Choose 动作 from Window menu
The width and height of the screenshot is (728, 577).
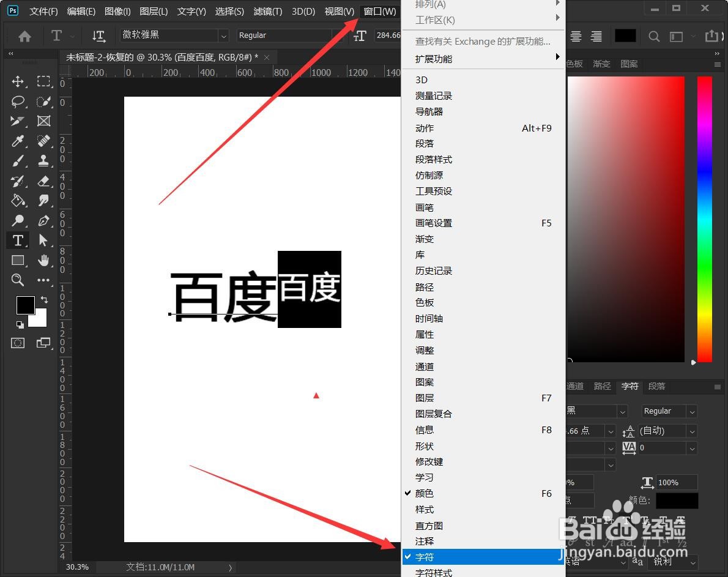pos(483,128)
